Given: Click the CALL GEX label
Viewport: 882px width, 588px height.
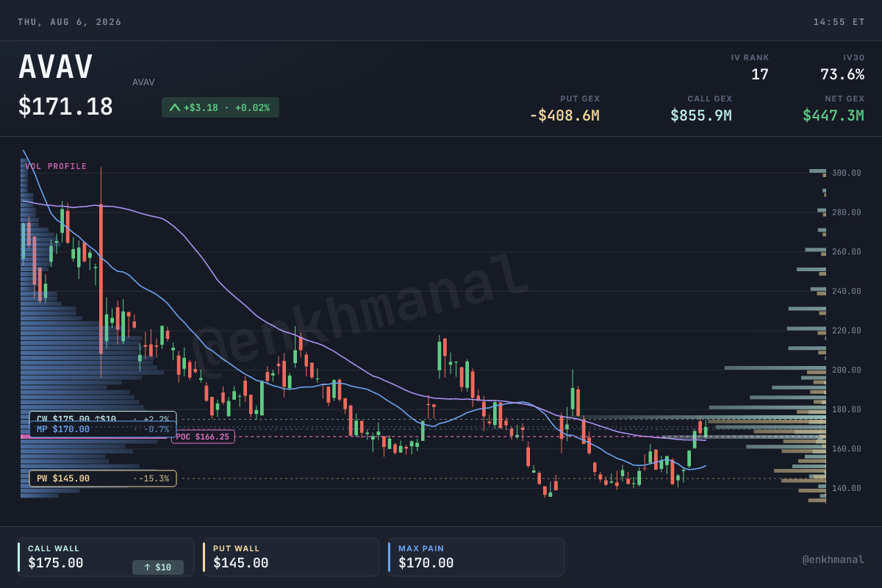Looking at the screenshot, I should (x=710, y=98).
